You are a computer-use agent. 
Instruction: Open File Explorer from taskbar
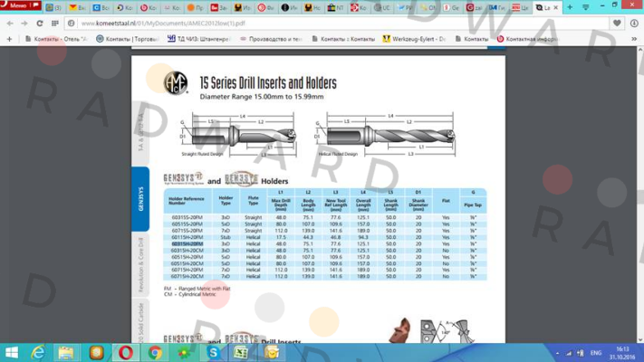coord(66,353)
